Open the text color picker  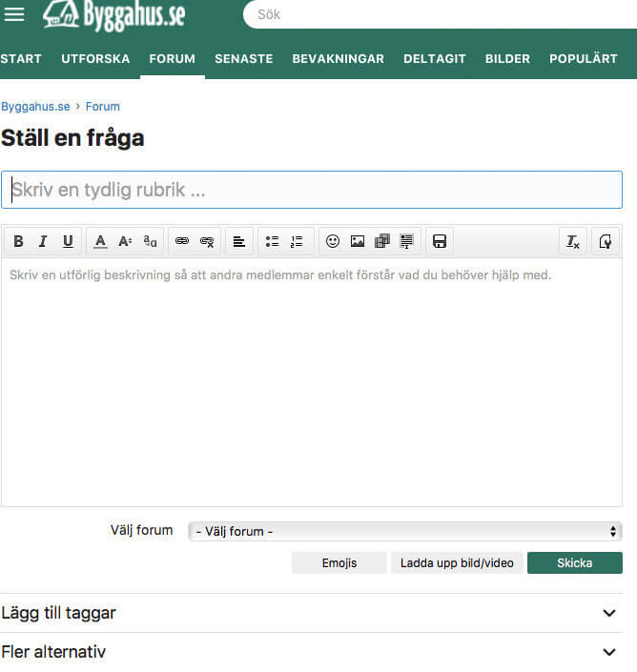100,242
